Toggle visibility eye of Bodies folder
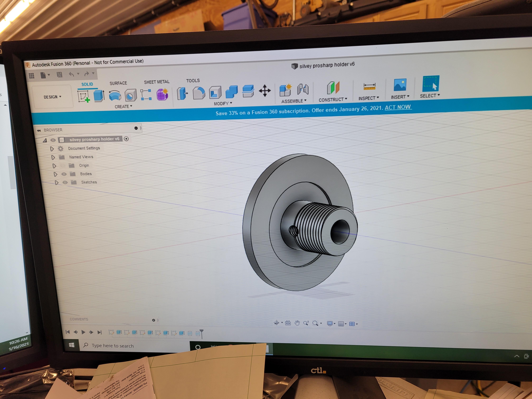Viewport: 532px width, 399px height. pos(64,174)
